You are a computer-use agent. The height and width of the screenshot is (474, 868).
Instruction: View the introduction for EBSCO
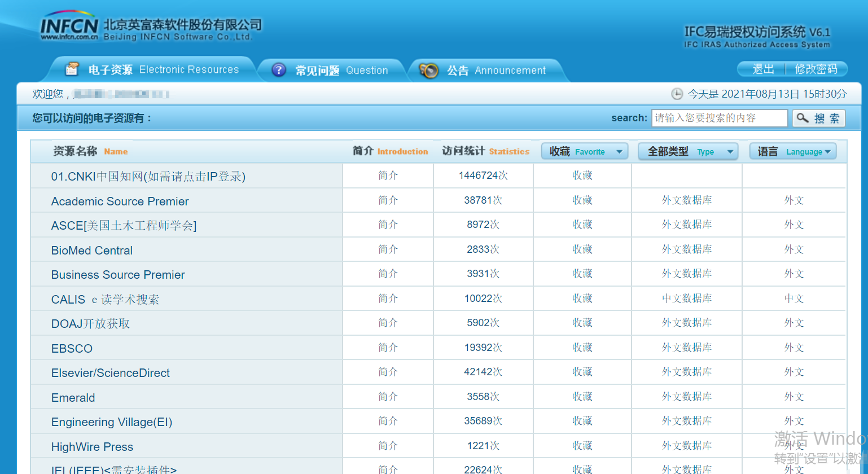tap(388, 348)
